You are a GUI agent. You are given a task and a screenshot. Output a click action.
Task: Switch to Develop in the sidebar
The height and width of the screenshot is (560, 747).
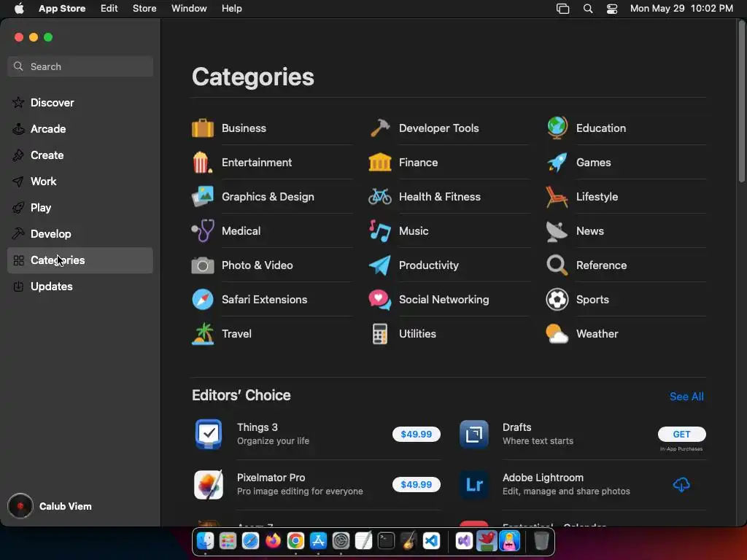click(x=80, y=234)
